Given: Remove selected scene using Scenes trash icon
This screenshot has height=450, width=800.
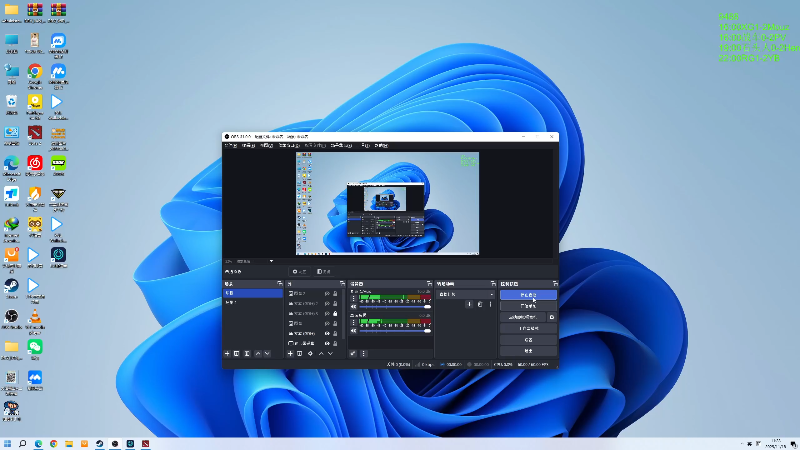Looking at the screenshot, I should tap(237, 354).
